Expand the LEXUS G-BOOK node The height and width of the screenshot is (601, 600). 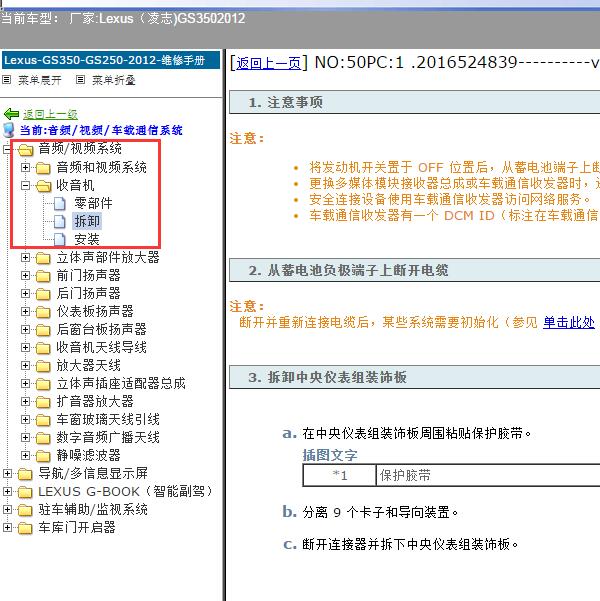(7, 491)
